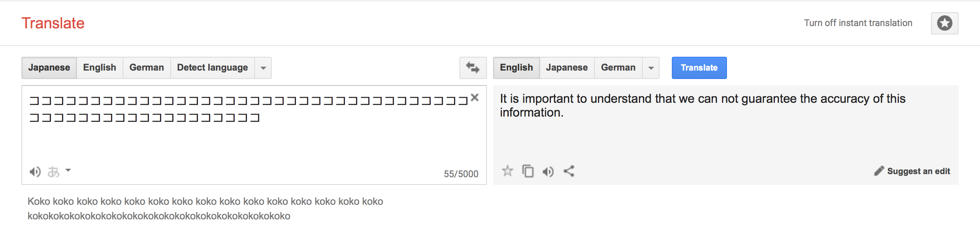Select Japanese as target language
Image resolution: width=980 pixels, height=237 pixels.
[567, 68]
